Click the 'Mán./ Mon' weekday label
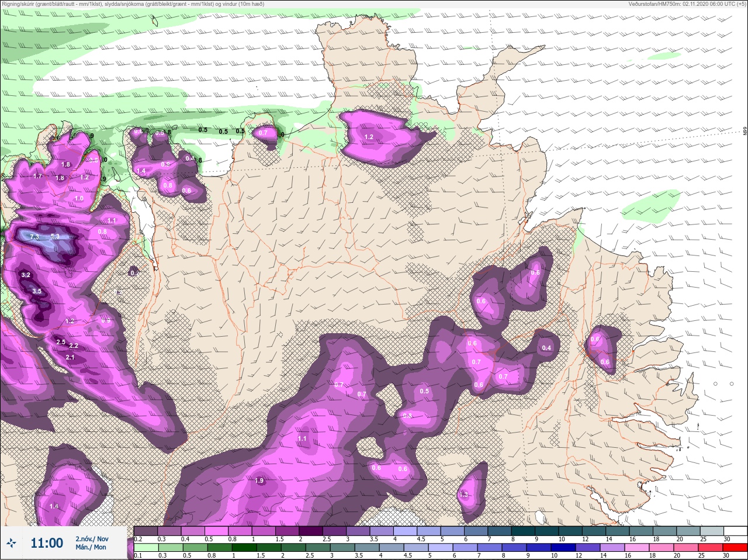This screenshot has height=560, width=748. click(x=91, y=547)
